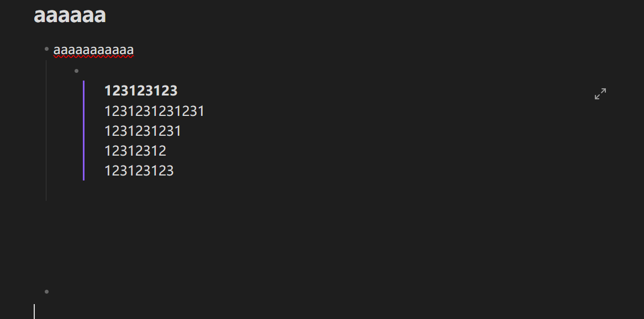The image size is (644, 319).
Task: Click the empty line beside the nested bullet
Action: 221,71
